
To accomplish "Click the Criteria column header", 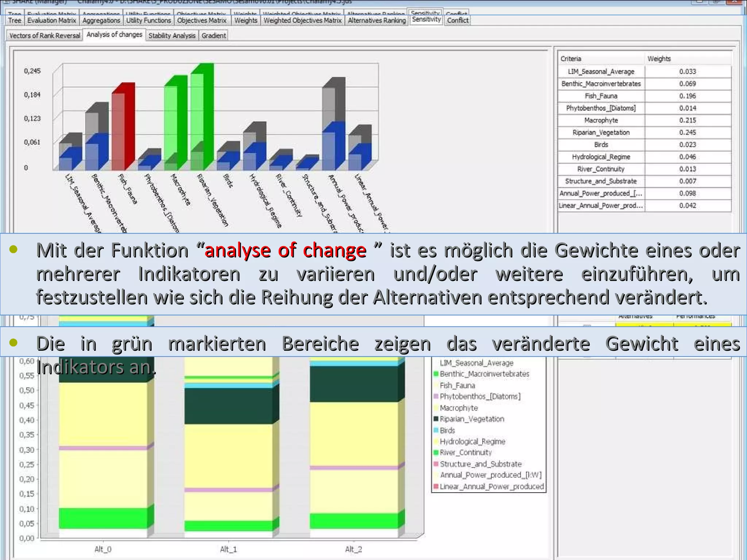I will [x=601, y=59].
